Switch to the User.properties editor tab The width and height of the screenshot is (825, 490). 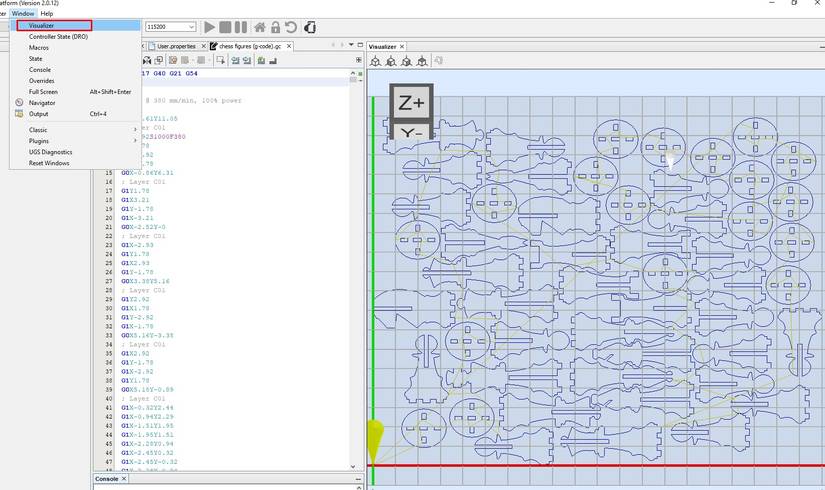[x=176, y=46]
